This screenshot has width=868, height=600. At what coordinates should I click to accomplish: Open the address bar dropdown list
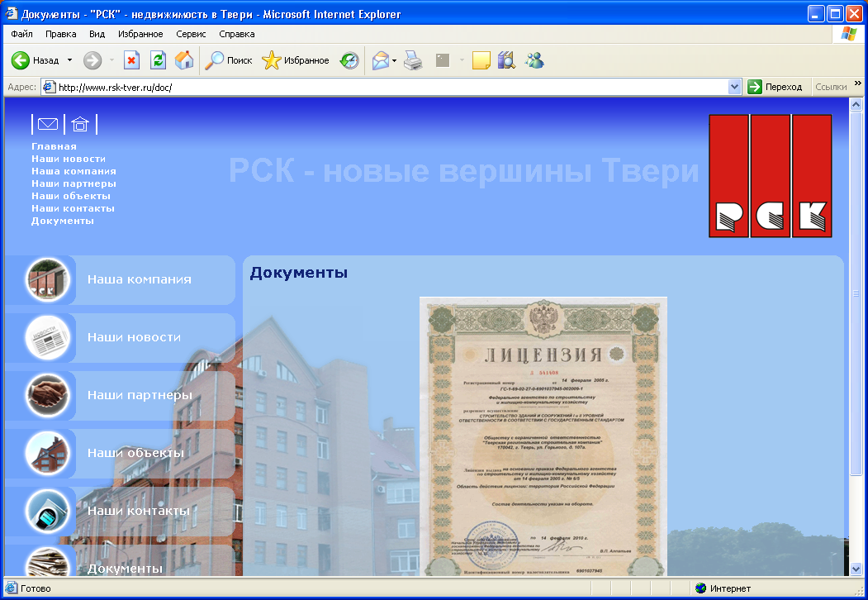(736, 86)
